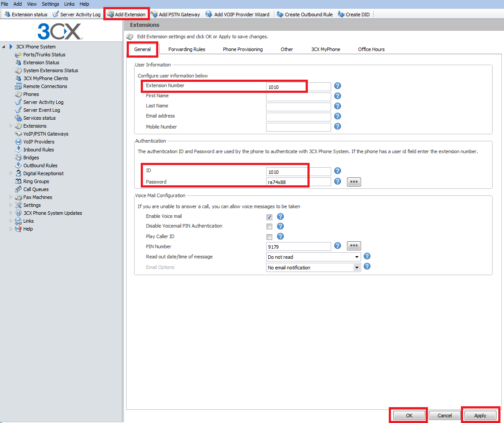Uncheck the Enable Voice mail checkbox
This screenshot has width=504, height=423.
pyautogui.click(x=269, y=217)
